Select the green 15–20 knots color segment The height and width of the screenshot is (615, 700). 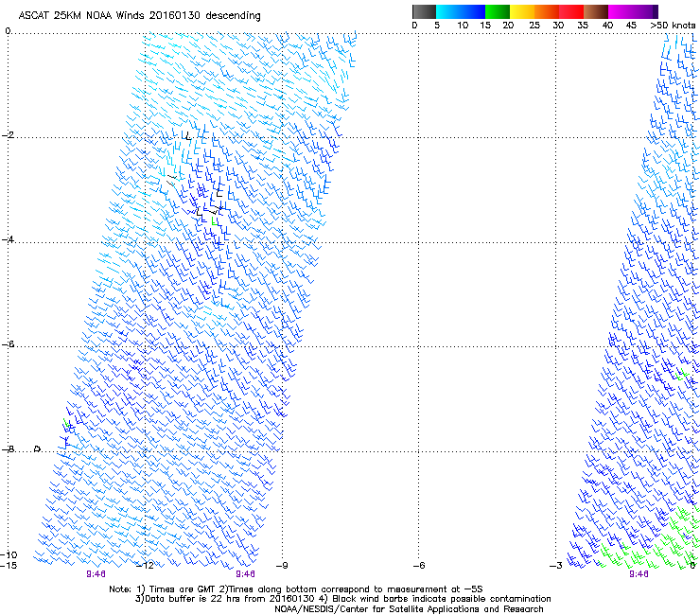[x=498, y=11]
